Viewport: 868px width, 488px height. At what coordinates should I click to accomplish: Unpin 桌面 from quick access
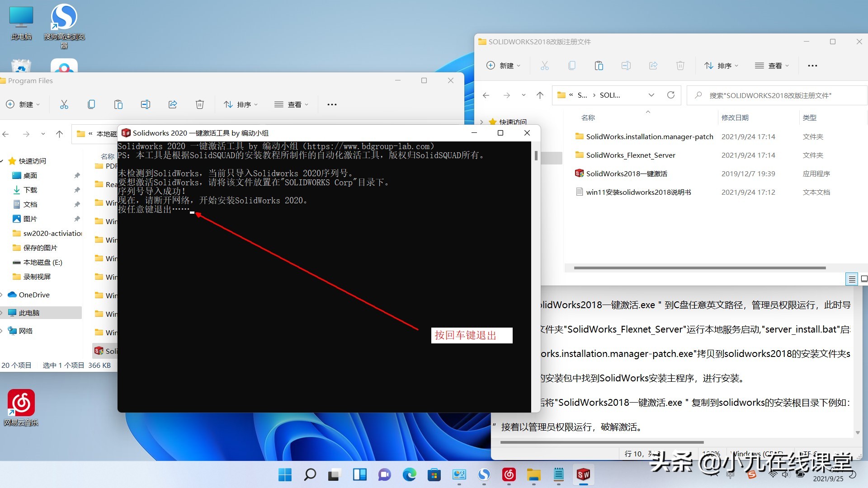click(77, 175)
